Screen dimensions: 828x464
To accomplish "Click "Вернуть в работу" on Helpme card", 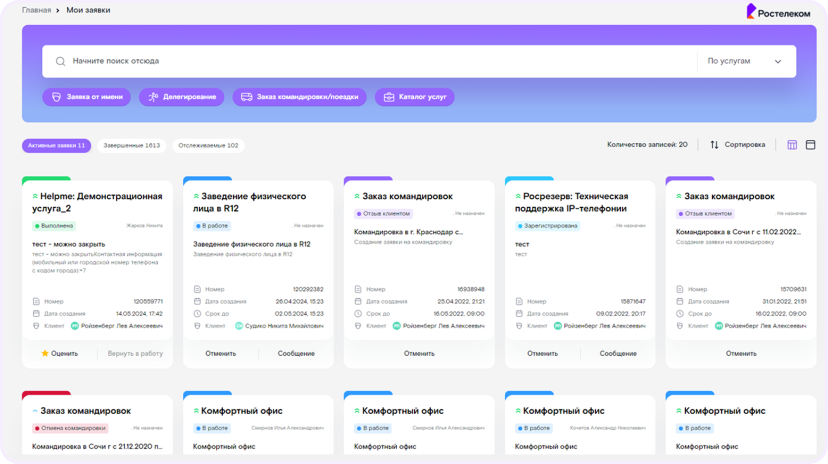I will tap(135, 354).
